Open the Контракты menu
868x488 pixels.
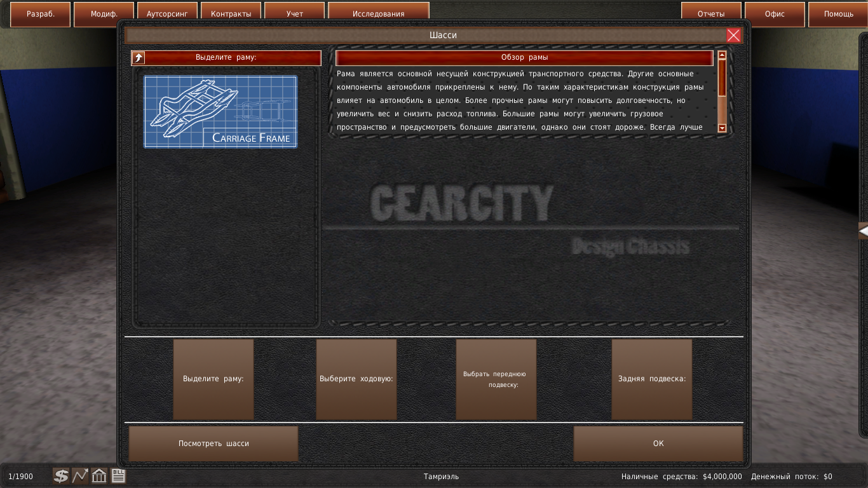231,14
